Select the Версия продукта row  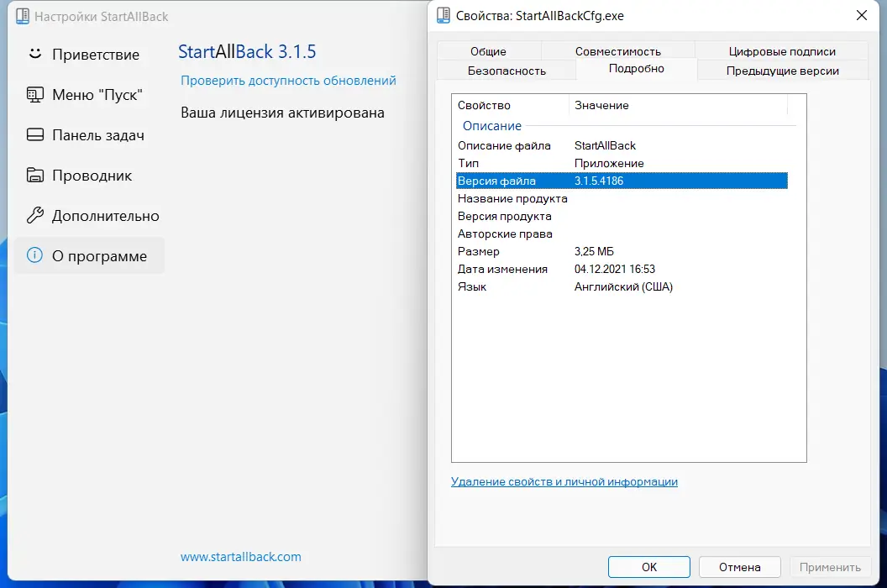622,216
